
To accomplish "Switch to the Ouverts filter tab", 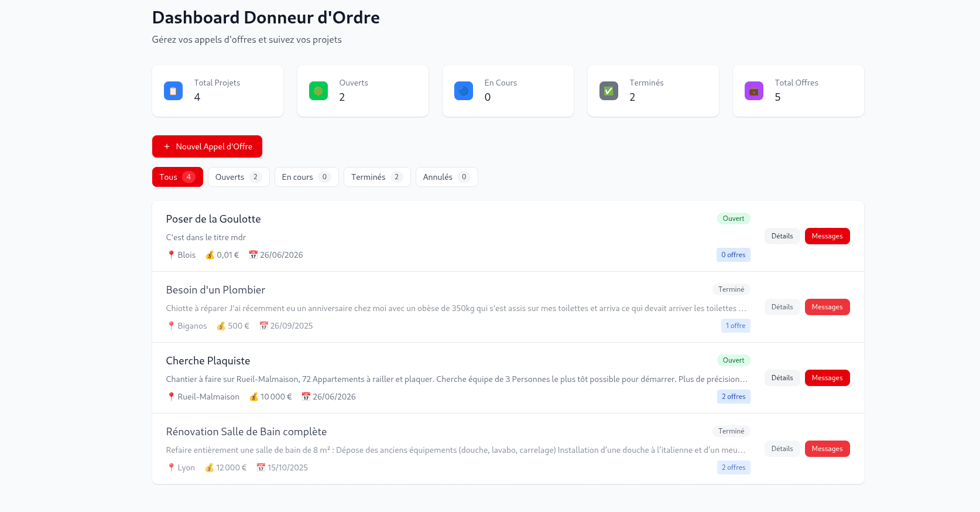I will tap(238, 177).
